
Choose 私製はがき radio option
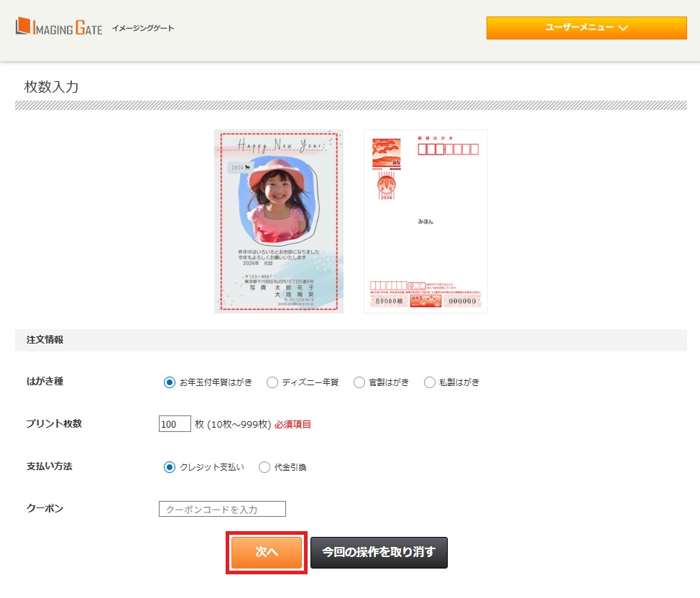(x=430, y=382)
